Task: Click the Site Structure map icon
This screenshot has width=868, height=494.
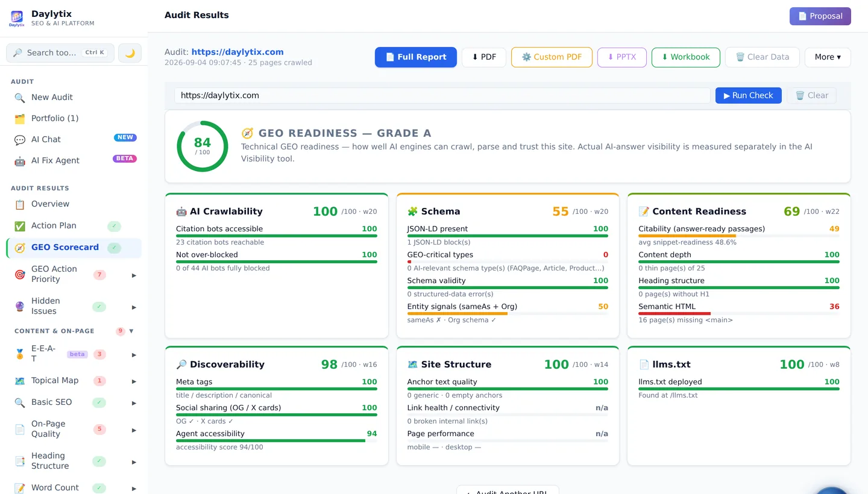Action: (412, 364)
